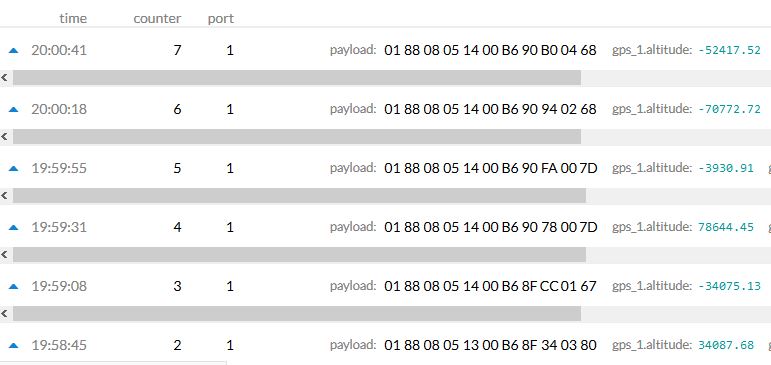771x365 pixels.
Task: Click the time column header
Action: coord(73,18)
